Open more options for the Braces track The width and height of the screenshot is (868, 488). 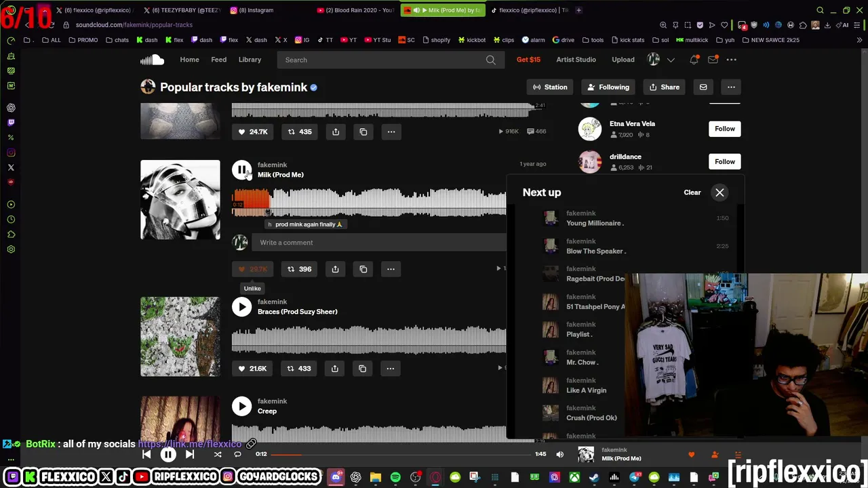coord(390,369)
